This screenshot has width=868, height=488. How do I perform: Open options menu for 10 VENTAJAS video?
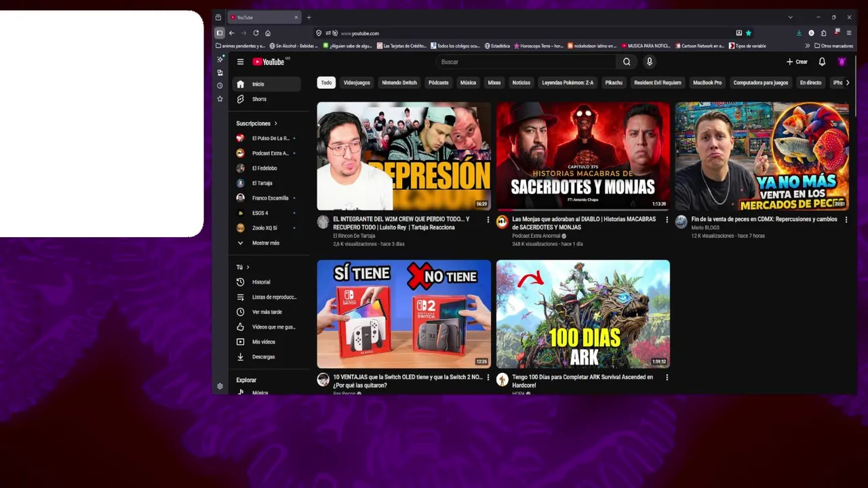tap(488, 378)
